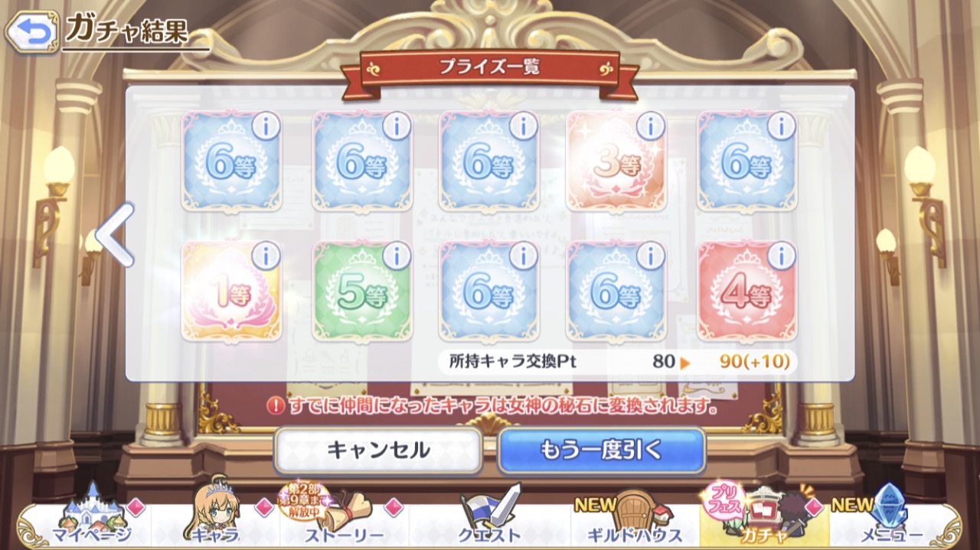Select the 1等 gold prize card
The height and width of the screenshot is (550, 980).
click(x=231, y=292)
